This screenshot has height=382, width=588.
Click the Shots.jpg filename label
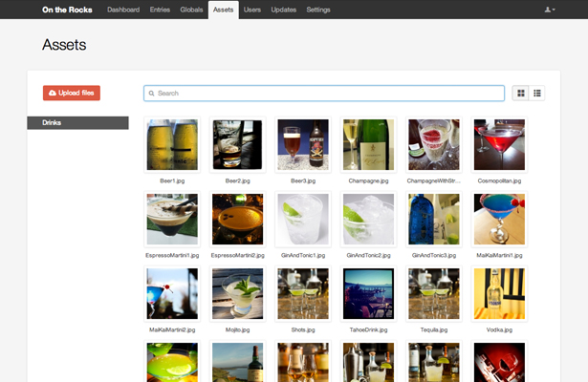(303, 329)
